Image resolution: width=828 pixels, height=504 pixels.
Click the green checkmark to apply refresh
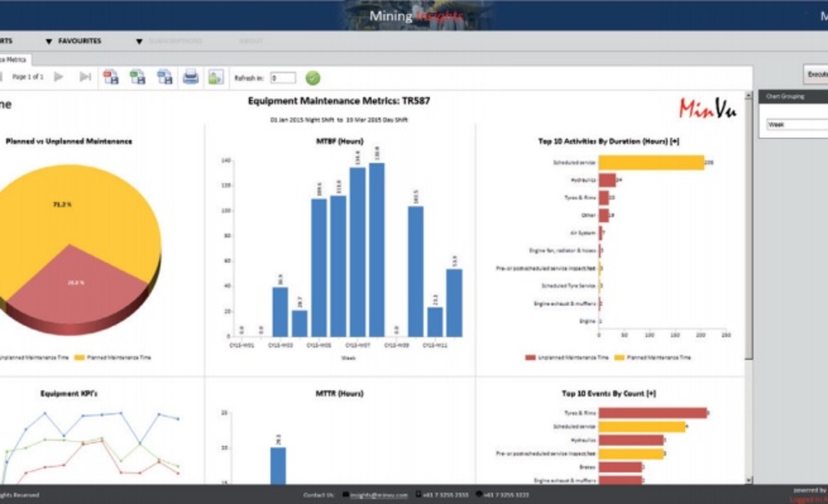point(312,78)
